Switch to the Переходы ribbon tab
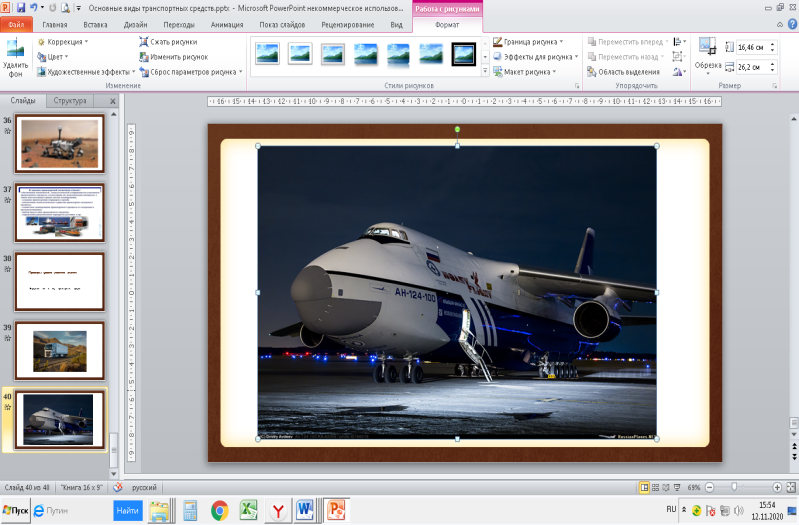The height and width of the screenshot is (525, 799). click(x=179, y=24)
